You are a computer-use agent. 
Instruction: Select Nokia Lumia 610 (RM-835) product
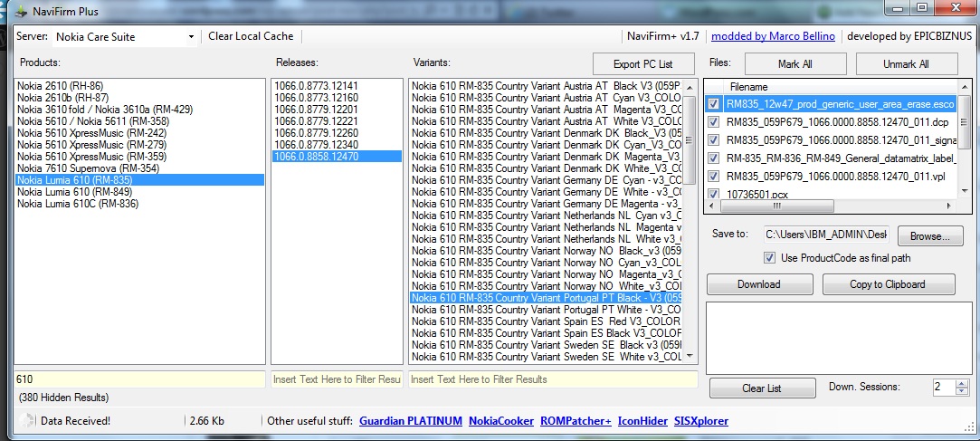(140, 180)
